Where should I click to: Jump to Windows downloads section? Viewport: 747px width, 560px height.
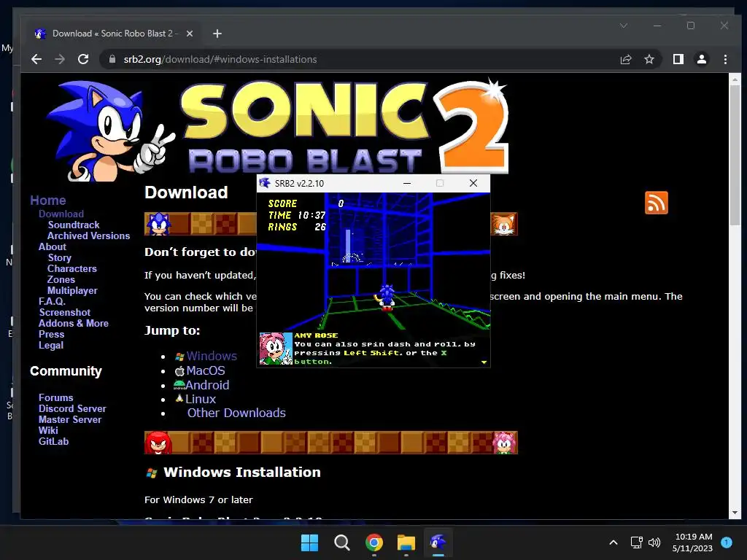click(212, 356)
